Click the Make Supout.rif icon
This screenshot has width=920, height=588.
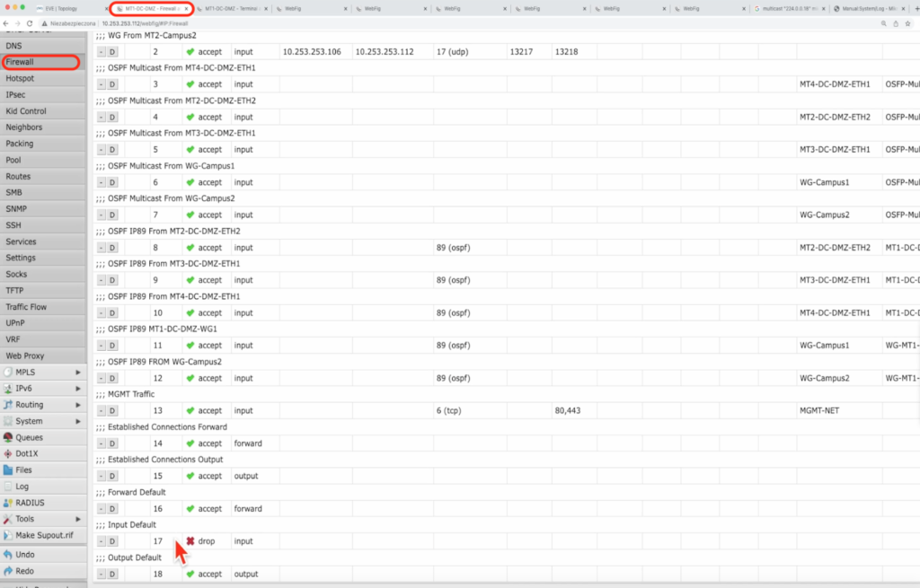[8, 535]
